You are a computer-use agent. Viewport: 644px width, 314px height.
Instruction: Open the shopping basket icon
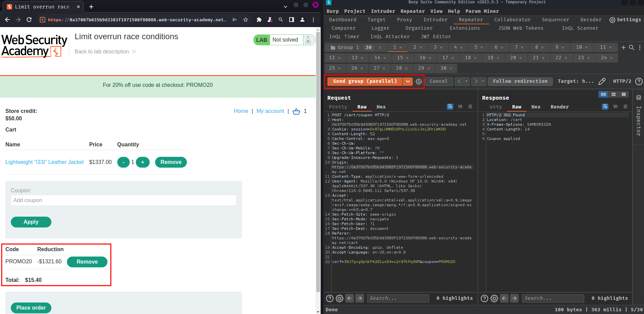pyautogui.click(x=296, y=111)
